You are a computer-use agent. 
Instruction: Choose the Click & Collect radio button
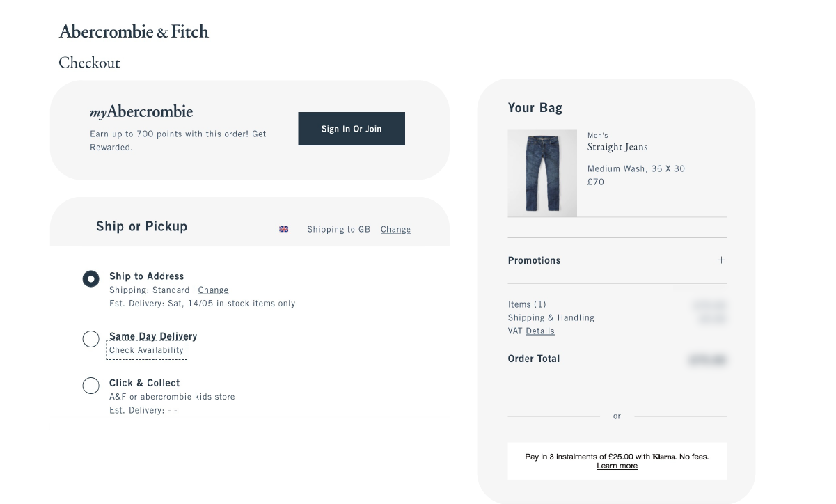[x=90, y=386]
